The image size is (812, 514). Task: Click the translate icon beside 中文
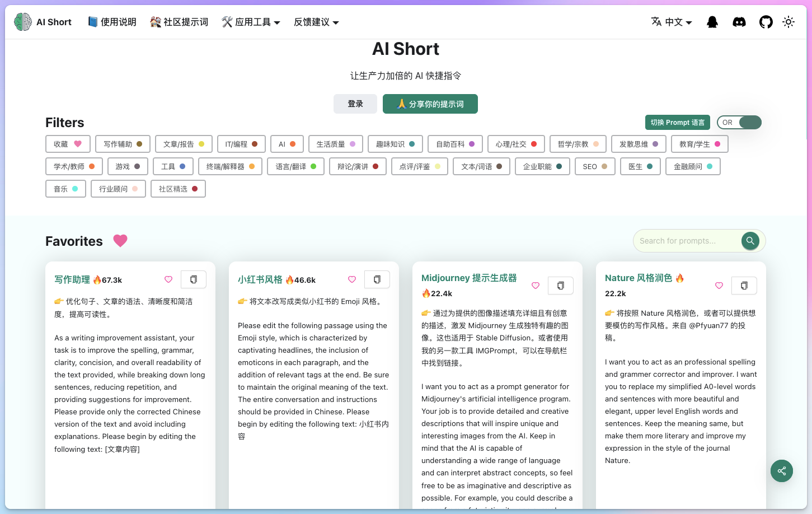[656, 21]
